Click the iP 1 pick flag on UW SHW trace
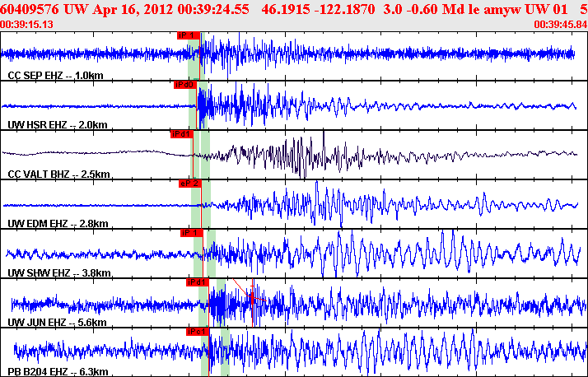This screenshot has width=588, height=377. (192, 233)
